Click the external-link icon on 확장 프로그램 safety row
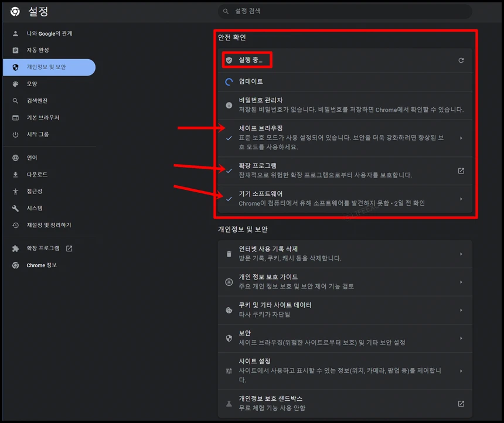This screenshot has width=504, height=423. click(x=461, y=170)
